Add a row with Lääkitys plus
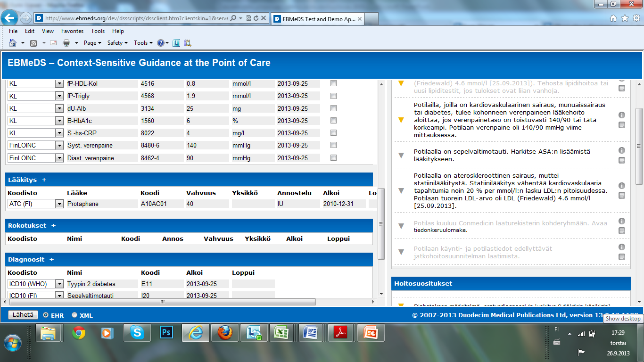 [x=44, y=180]
